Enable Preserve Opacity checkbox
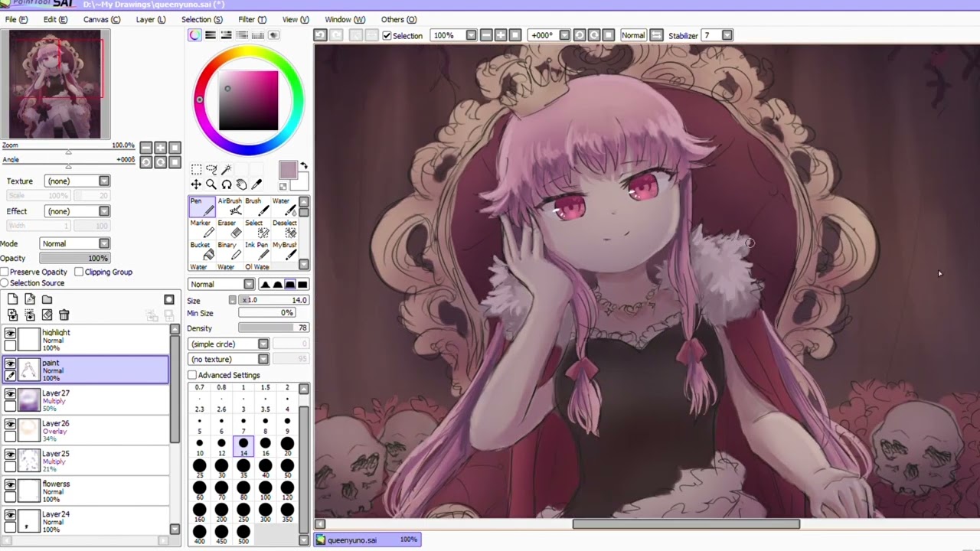980x551 pixels. [5, 272]
